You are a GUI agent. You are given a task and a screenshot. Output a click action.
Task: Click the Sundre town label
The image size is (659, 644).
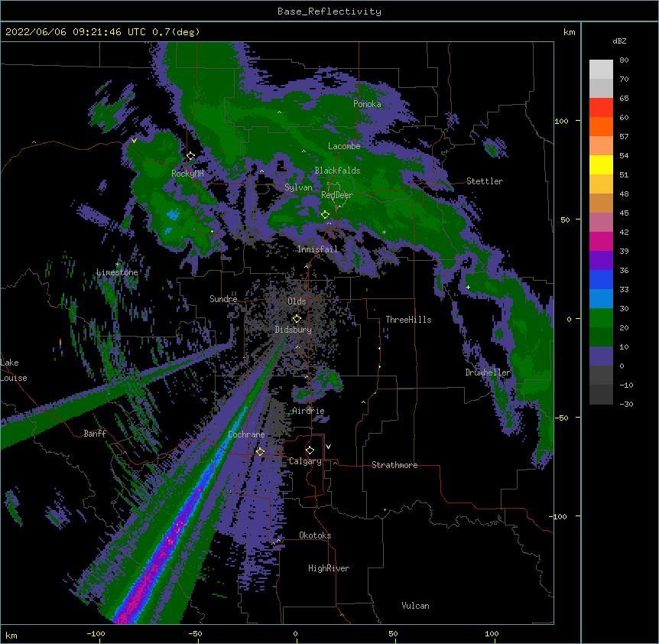point(223,299)
